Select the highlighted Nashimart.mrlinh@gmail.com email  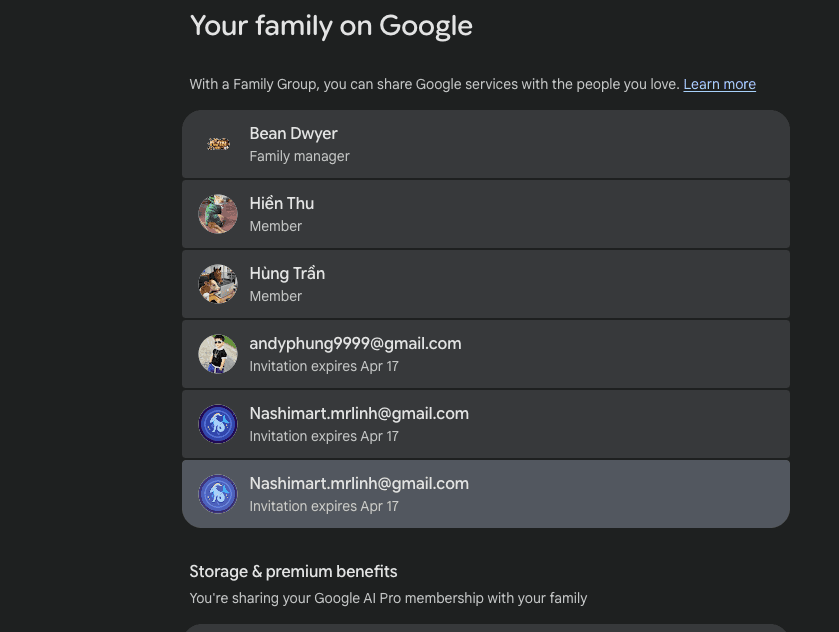[x=359, y=484]
